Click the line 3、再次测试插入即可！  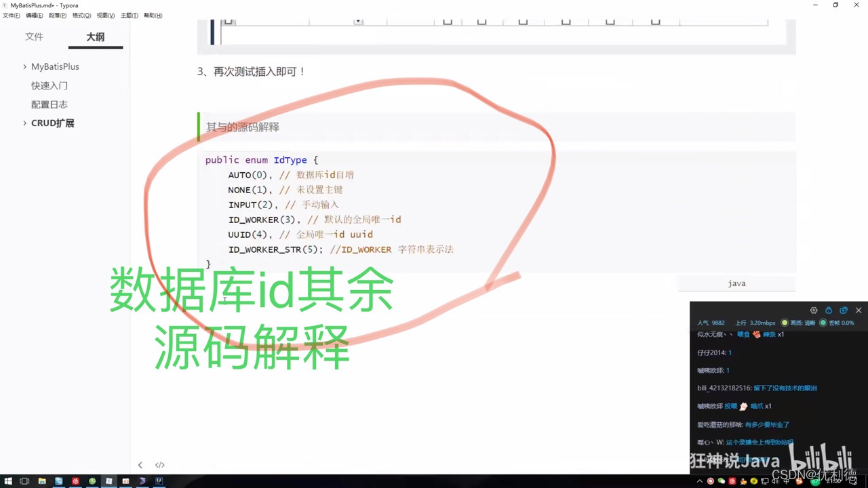252,71
